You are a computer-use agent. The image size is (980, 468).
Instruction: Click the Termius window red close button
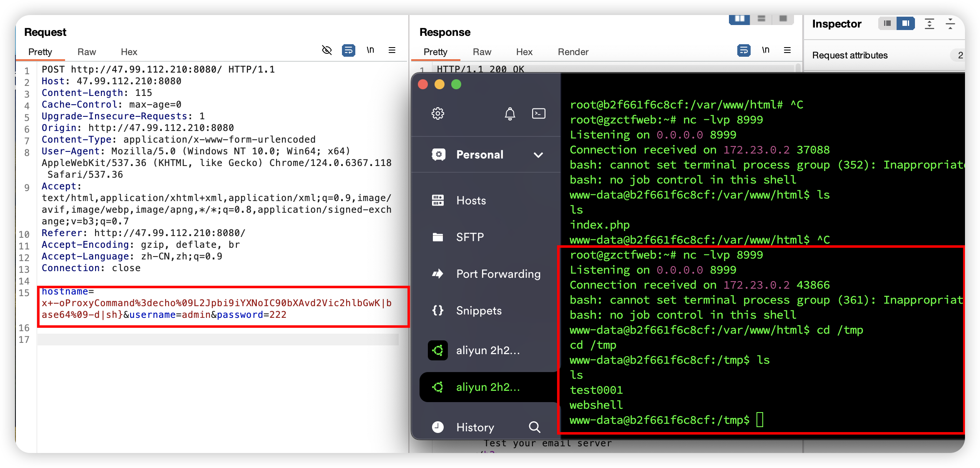click(x=423, y=85)
